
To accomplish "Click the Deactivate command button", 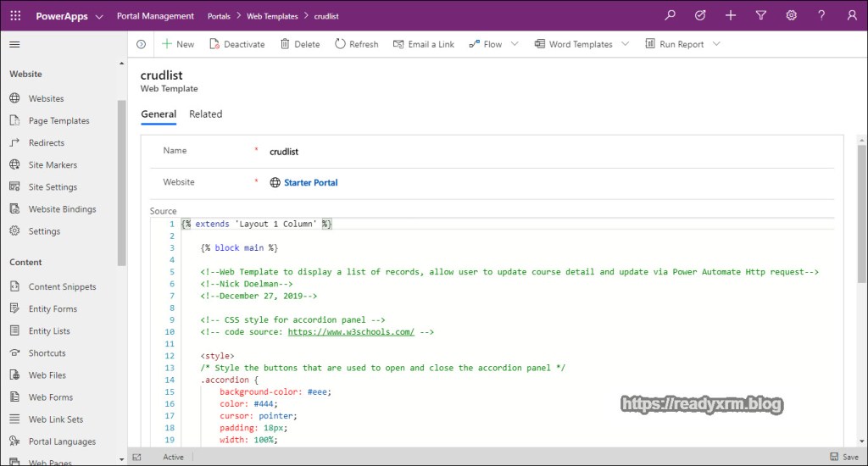I will 237,44.
